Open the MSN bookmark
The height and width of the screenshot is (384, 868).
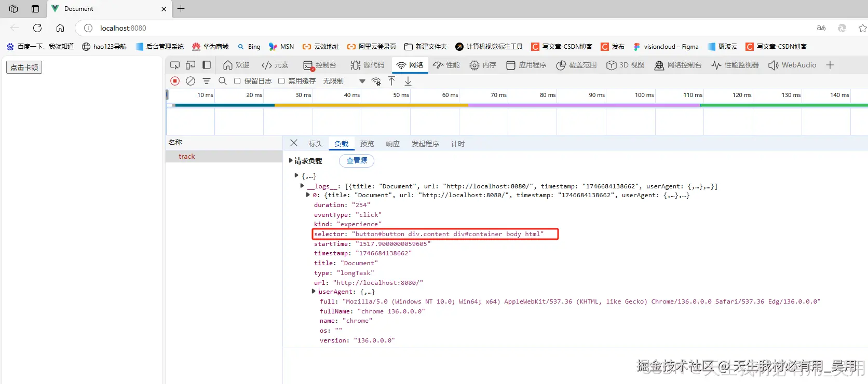pyautogui.click(x=281, y=47)
